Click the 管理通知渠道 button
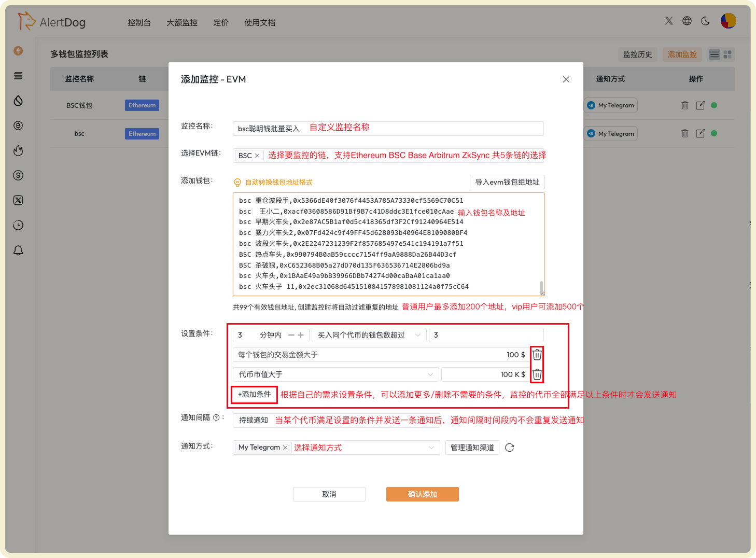 (x=472, y=448)
